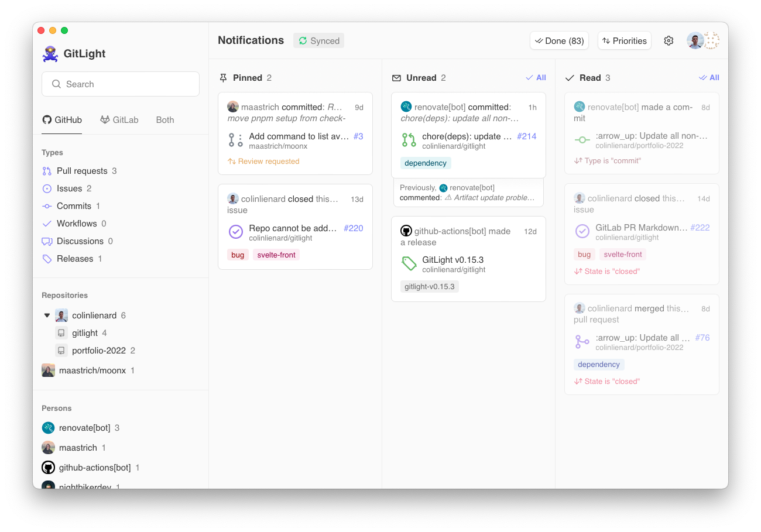Select the Both tab
761x532 pixels.
[165, 120]
